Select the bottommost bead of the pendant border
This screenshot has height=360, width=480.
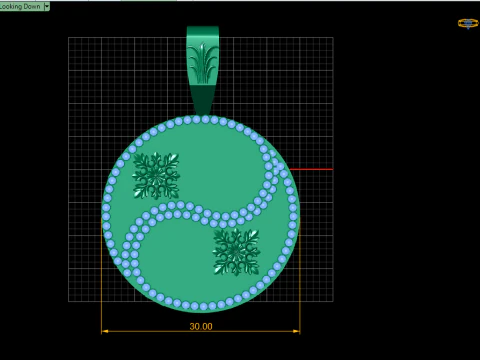(x=203, y=306)
